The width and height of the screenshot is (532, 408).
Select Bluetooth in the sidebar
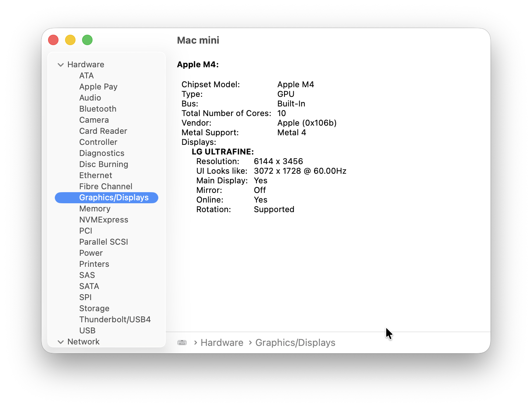tap(98, 109)
